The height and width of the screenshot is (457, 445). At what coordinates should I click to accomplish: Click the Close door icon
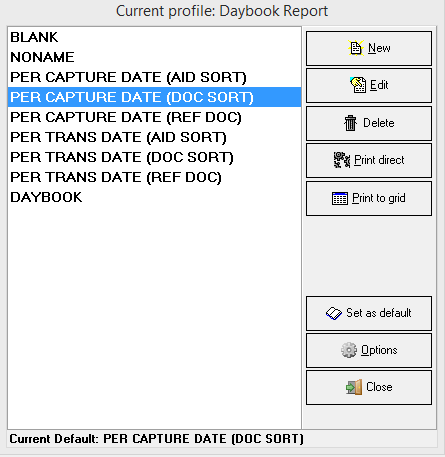pyautogui.click(x=354, y=387)
